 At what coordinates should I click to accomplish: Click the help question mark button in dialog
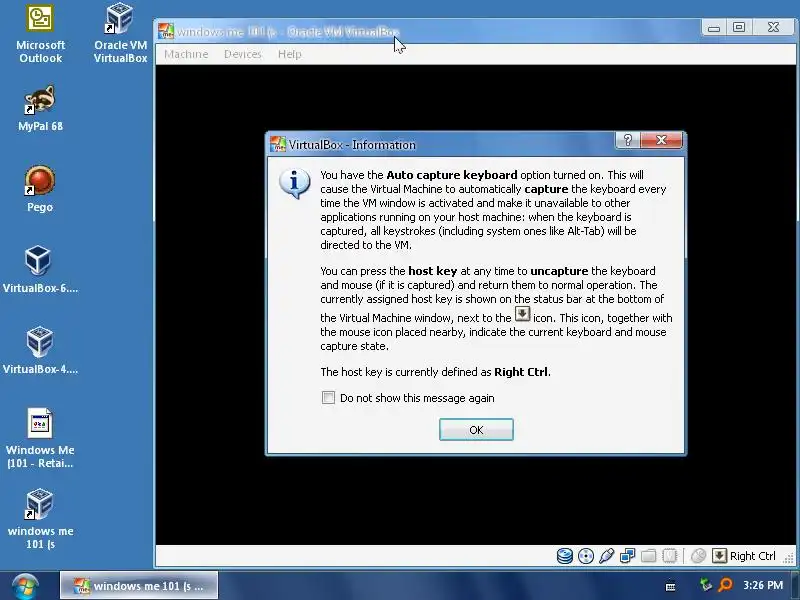point(628,140)
